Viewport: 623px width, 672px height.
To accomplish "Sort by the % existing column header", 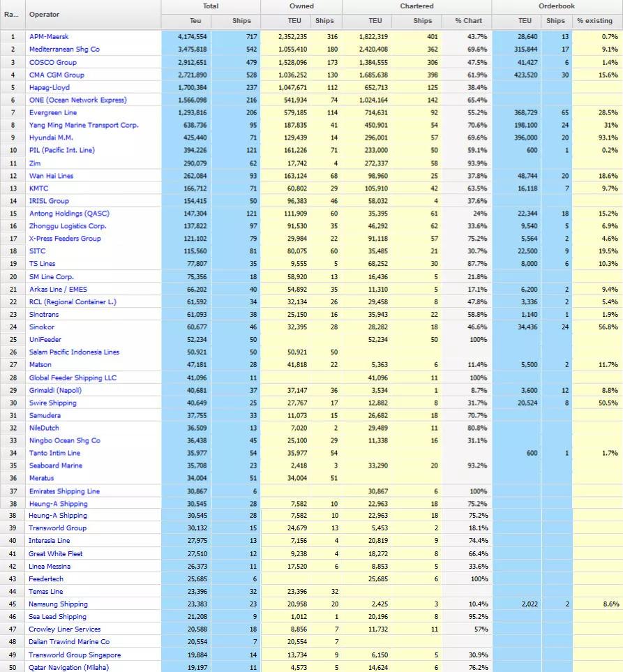I will [597, 21].
